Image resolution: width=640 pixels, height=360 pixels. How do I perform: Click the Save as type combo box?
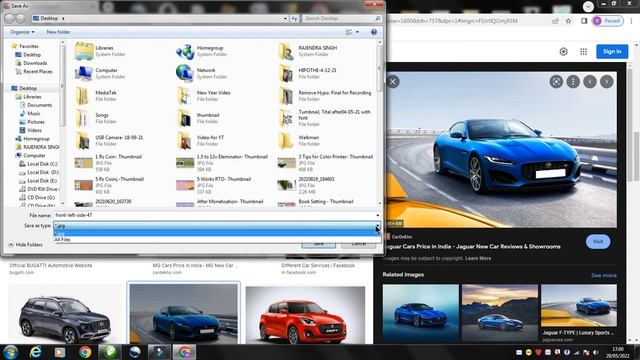click(217, 225)
